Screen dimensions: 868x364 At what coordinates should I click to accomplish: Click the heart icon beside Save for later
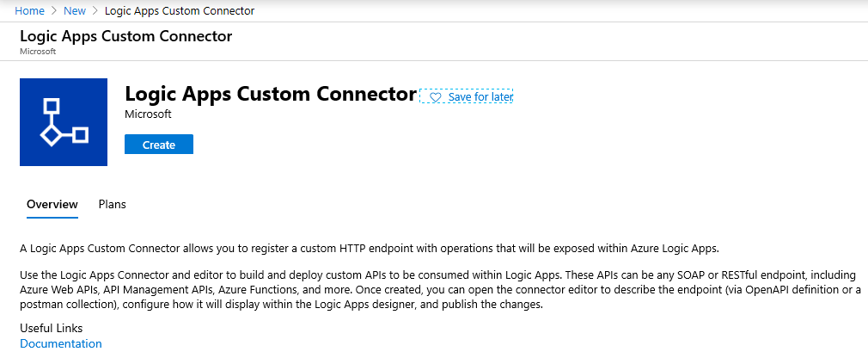[436, 97]
